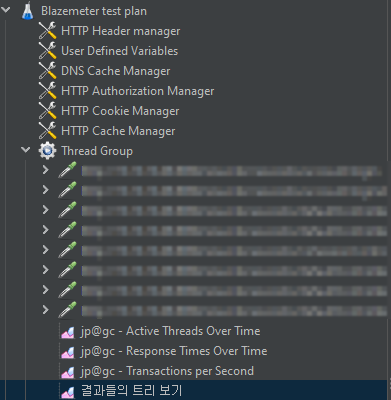Open jp@gc - Transactions per Second listener
This screenshot has height=400, width=391.
[167, 371]
